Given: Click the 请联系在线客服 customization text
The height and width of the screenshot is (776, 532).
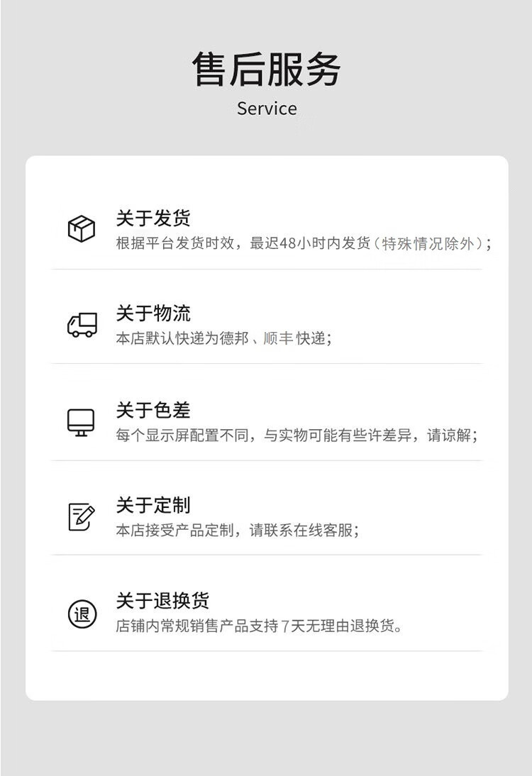Looking at the screenshot, I should pyautogui.click(x=238, y=531).
